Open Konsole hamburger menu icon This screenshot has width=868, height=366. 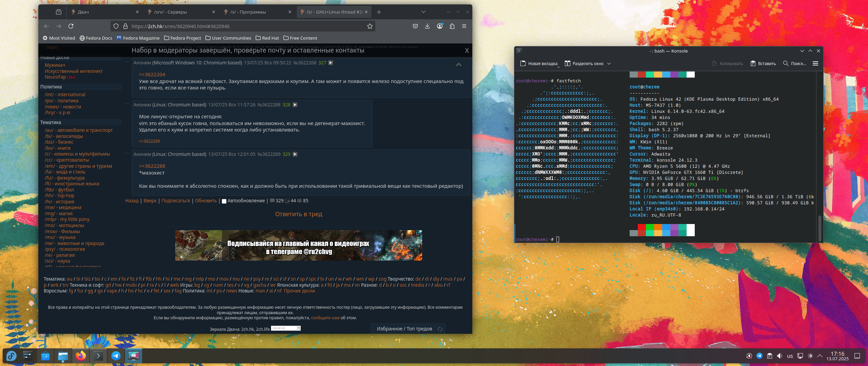815,63
